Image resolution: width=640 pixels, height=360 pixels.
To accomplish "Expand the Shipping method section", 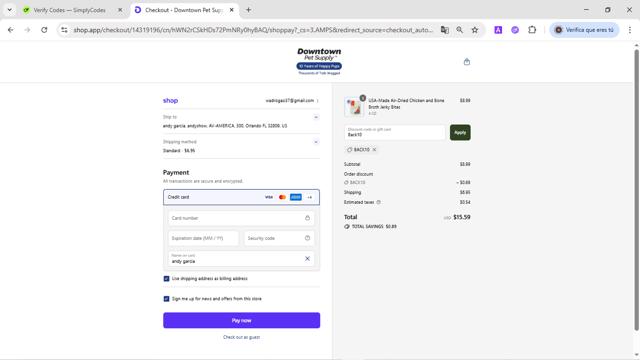I will (x=316, y=142).
